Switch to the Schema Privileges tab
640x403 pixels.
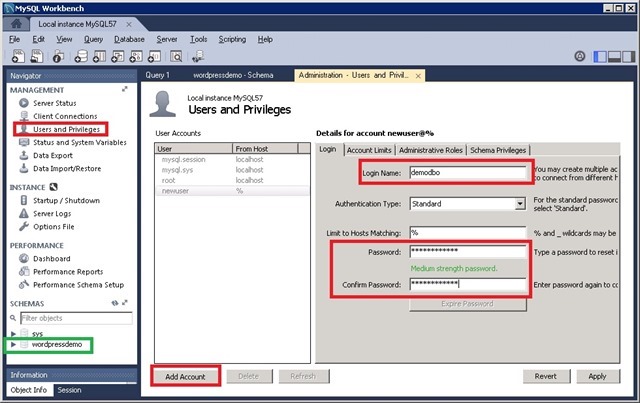(498, 150)
